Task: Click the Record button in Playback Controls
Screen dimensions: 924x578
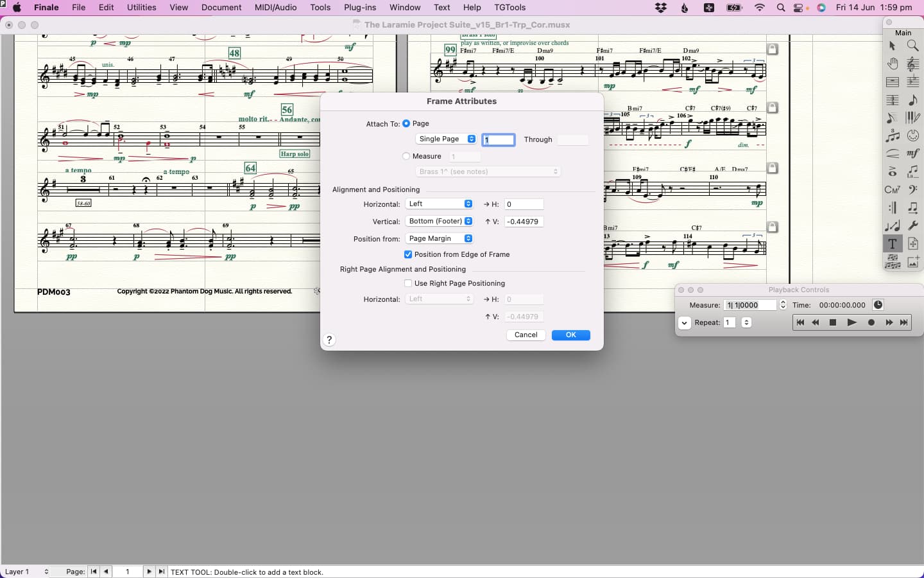Action: (x=871, y=322)
